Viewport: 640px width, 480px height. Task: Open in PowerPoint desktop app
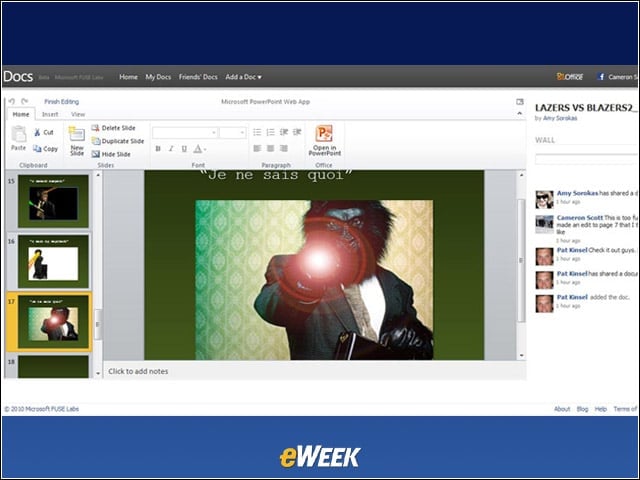coord(324,140)
